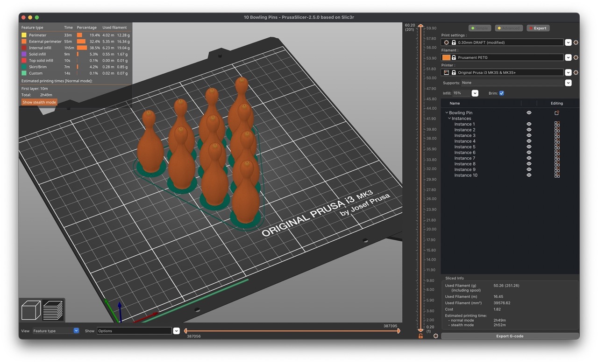Hide Instance 6 with its eye icon
This screenshot has height=364, width=598.
[529, 153]
